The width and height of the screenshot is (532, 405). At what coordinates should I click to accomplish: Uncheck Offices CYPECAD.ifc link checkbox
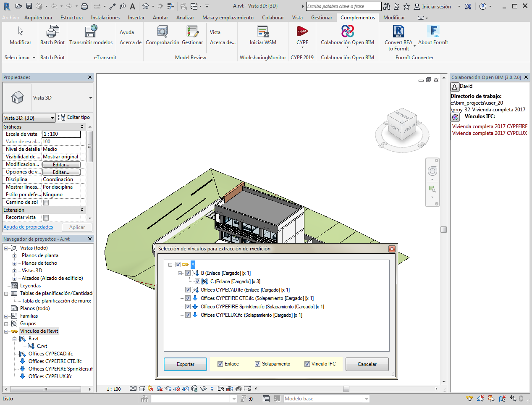coord(188,290)
